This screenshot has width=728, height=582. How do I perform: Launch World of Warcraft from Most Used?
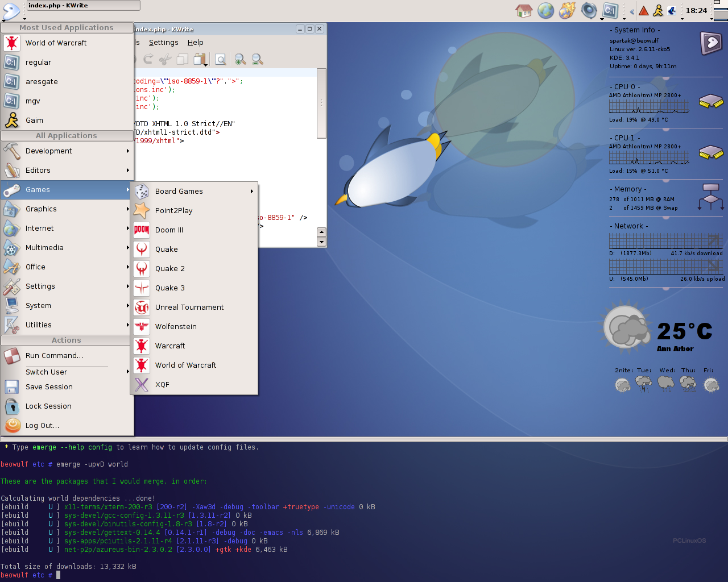(x=67, y=43)
